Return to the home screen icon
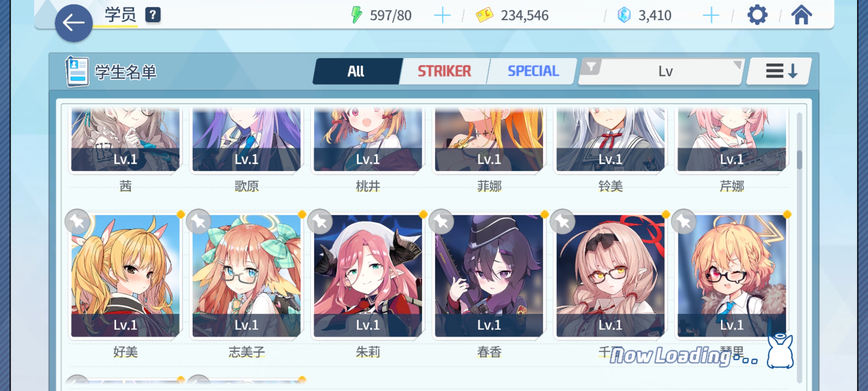 point(801,15)
